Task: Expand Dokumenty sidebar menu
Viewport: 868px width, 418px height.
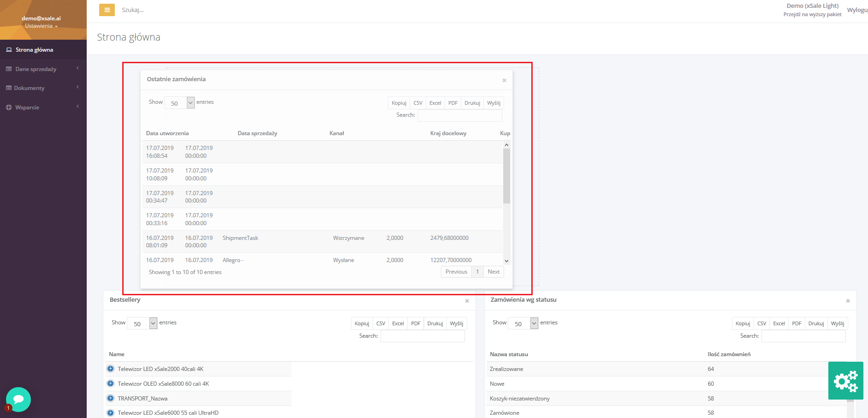Action: pyautogui.click(x=42, y=88)
